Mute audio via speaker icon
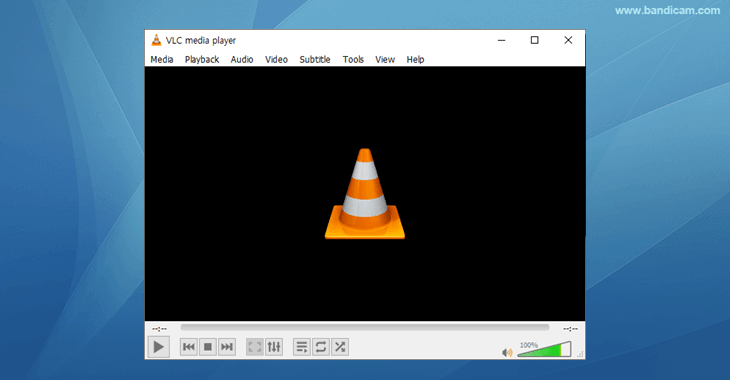The image size is (730, 380). [507, 353]
